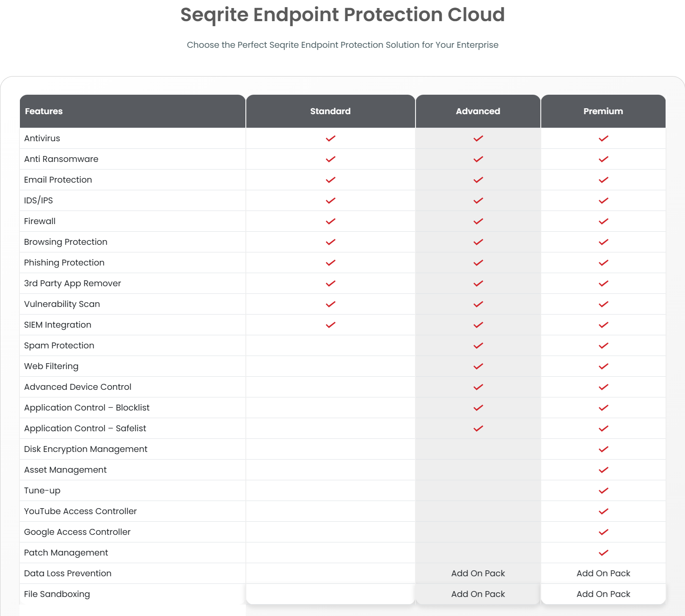Click the Standard checkmark for Vulnerability Scan

tap(330, 304)
